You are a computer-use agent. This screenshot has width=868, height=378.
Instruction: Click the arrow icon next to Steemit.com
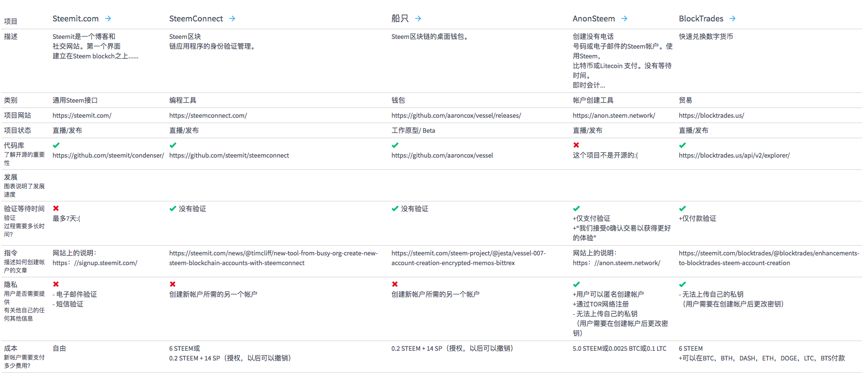pyautogui.click(x=108, y=18)
